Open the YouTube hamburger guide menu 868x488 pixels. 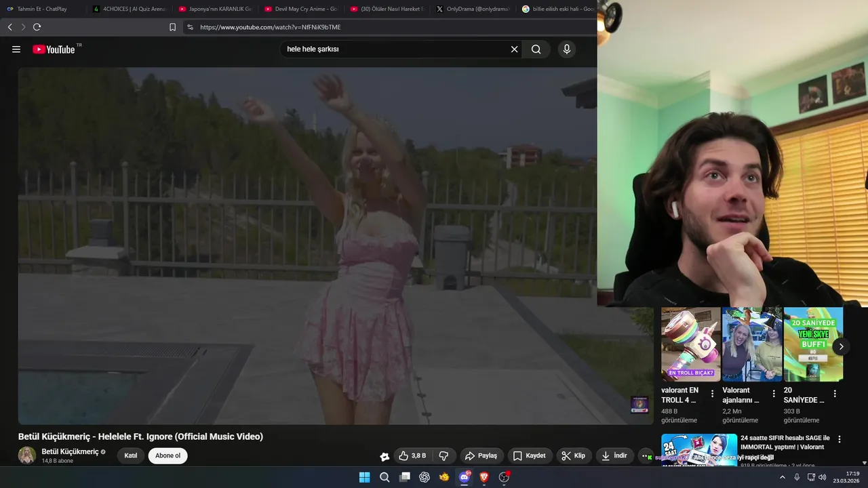coord(16,49)
